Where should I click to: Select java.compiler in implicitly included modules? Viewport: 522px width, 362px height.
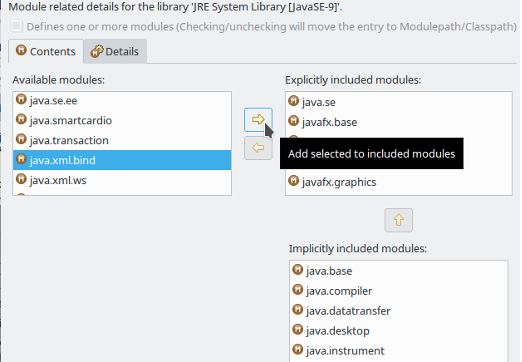[399, 291]
